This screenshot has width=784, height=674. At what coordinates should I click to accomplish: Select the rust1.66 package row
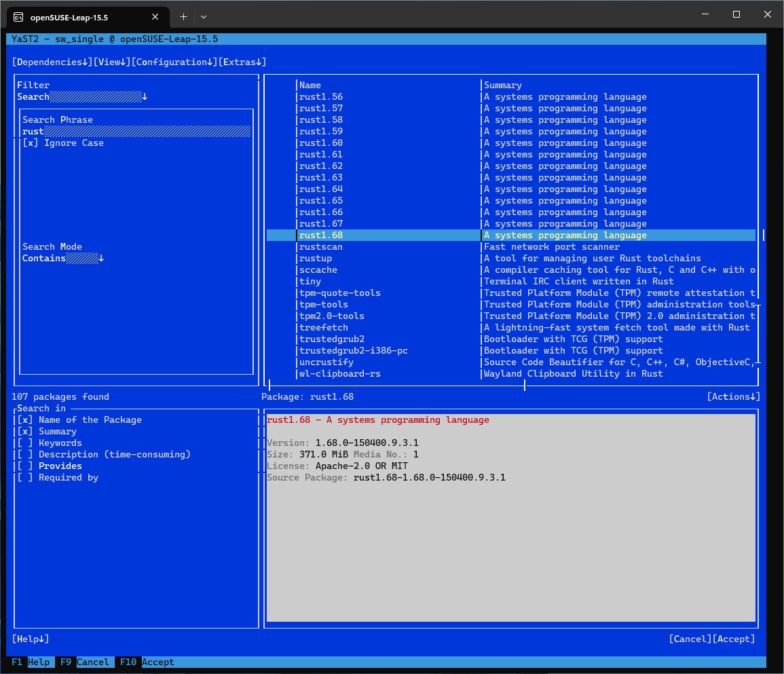coord(511,212)
